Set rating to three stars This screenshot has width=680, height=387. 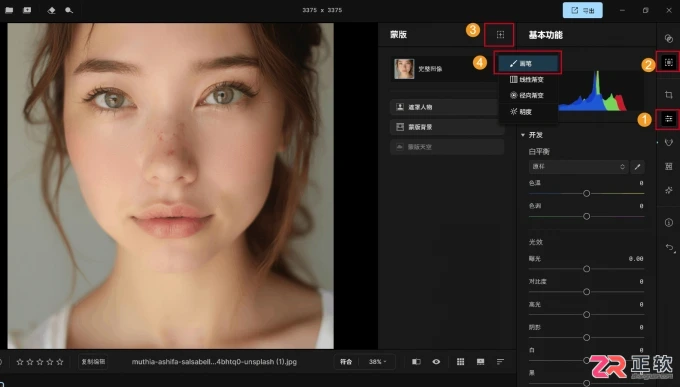coord(40,362)
